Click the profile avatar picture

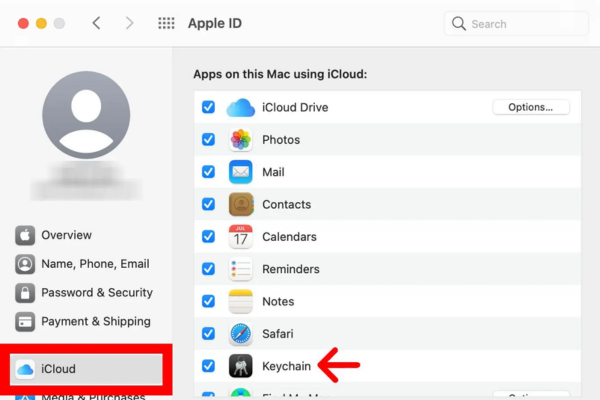(86, 115)
